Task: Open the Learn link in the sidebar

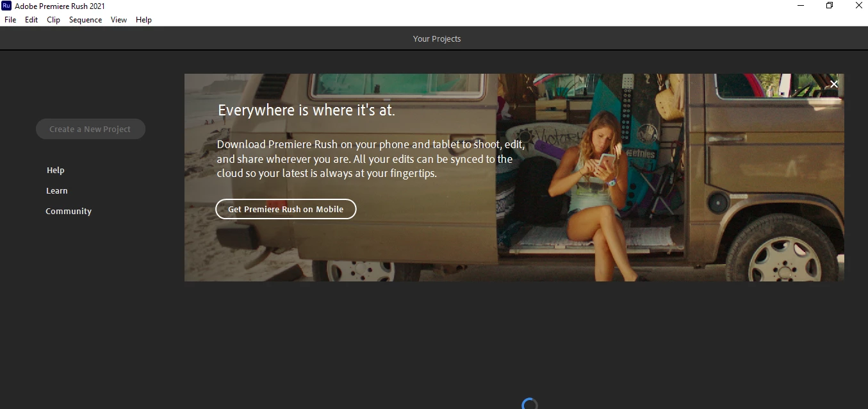Action: click(x=57, y=190)
